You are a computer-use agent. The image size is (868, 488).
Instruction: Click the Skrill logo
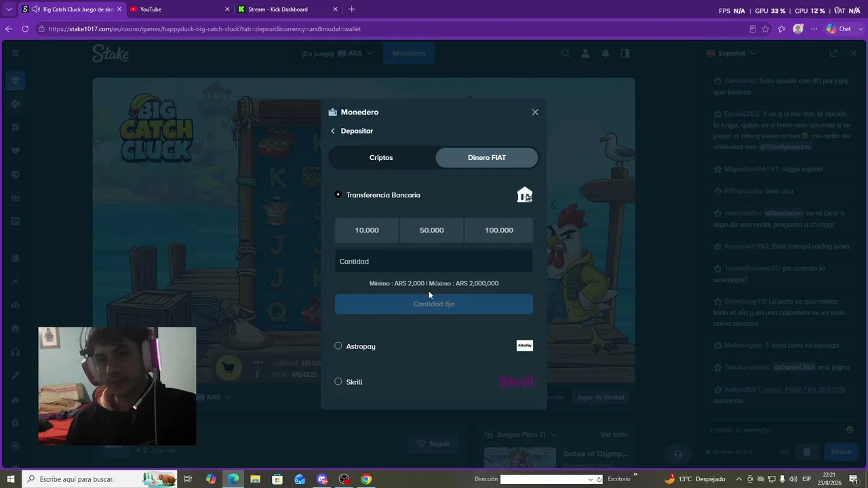[x=516, y=382]
